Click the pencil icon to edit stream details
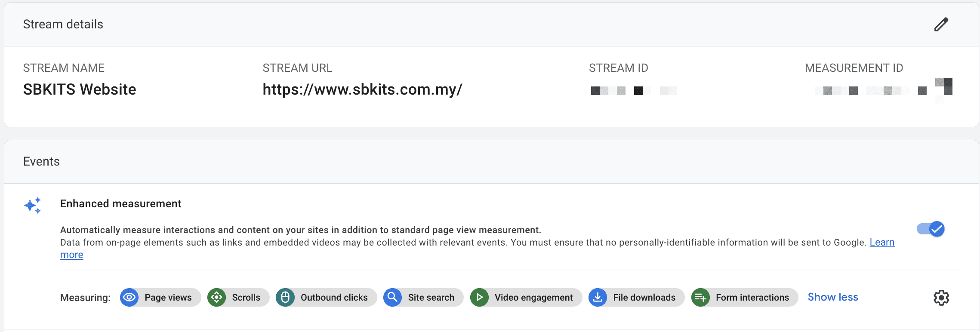 coord(941,25)
